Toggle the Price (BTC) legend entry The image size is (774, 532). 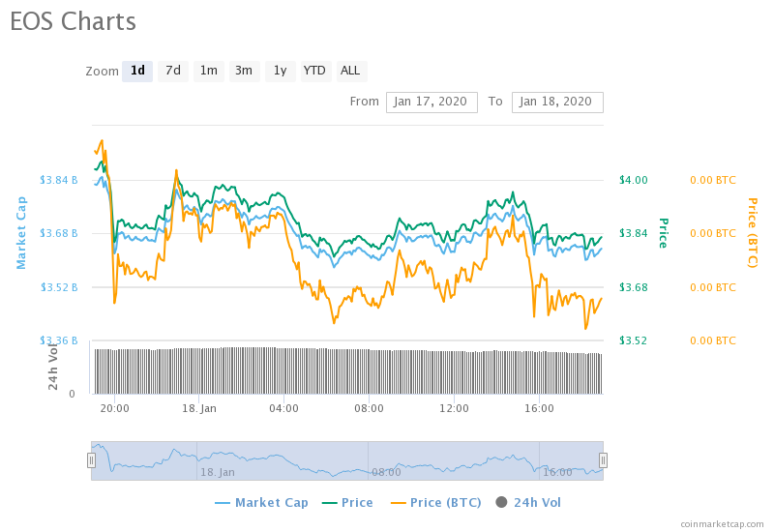[x=436, y=503]
